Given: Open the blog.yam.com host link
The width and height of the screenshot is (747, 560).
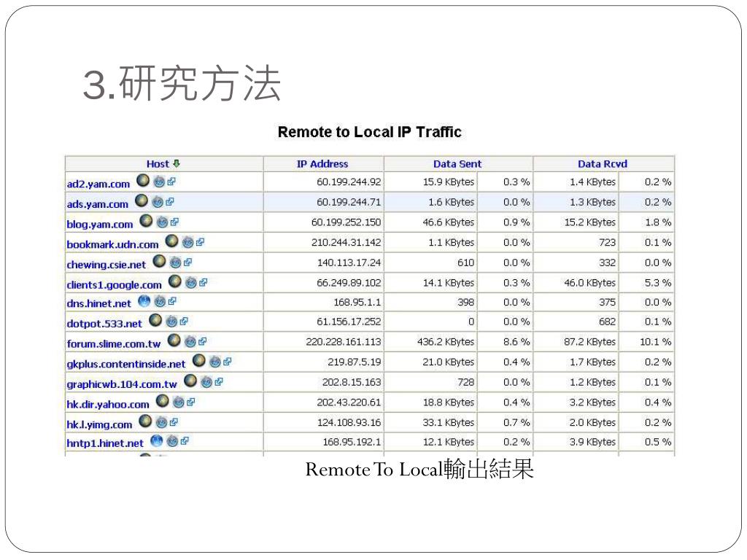Looking at the screenshot, I should [x=99, y=225].
